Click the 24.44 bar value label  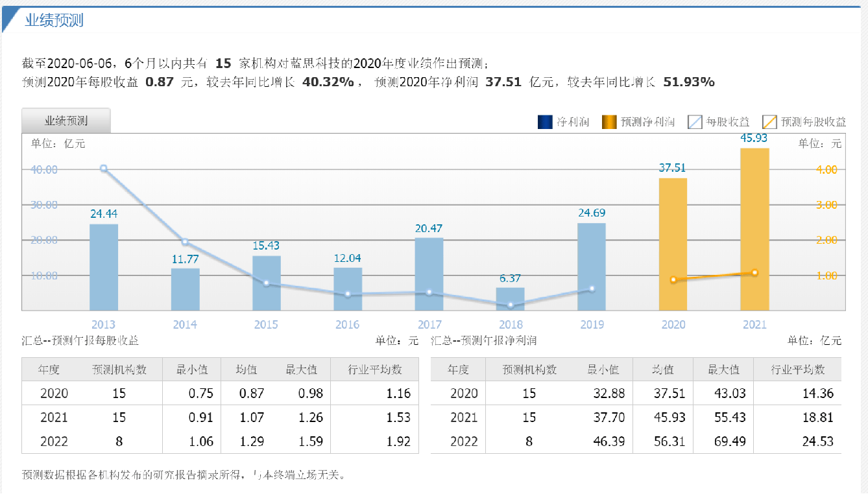coord(104,213)
